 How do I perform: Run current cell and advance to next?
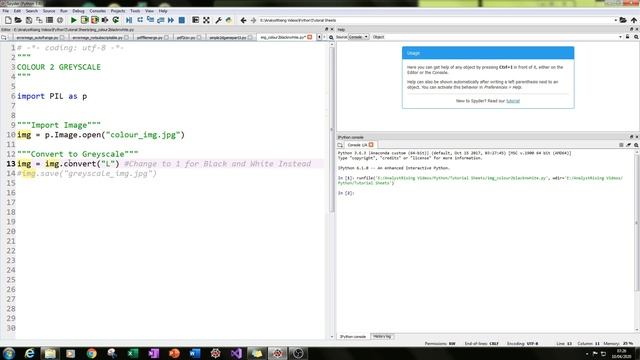(x=95, y=20)
